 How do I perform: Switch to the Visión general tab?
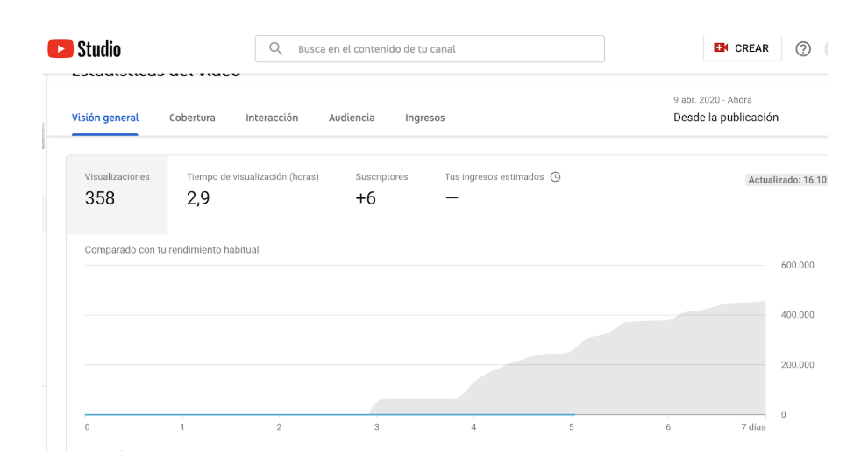105,118
